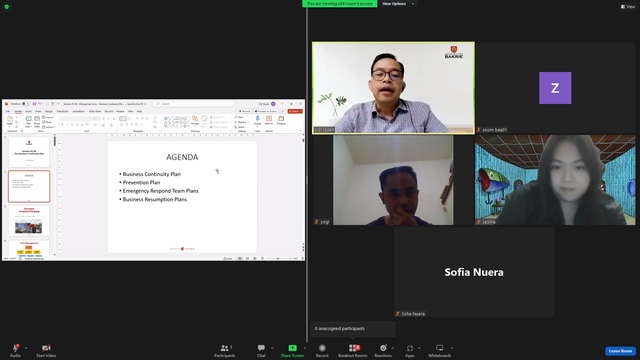Open the Design tab in PowerPoint
This screenshot has width=640, height=360.
(x=49, y=111)
